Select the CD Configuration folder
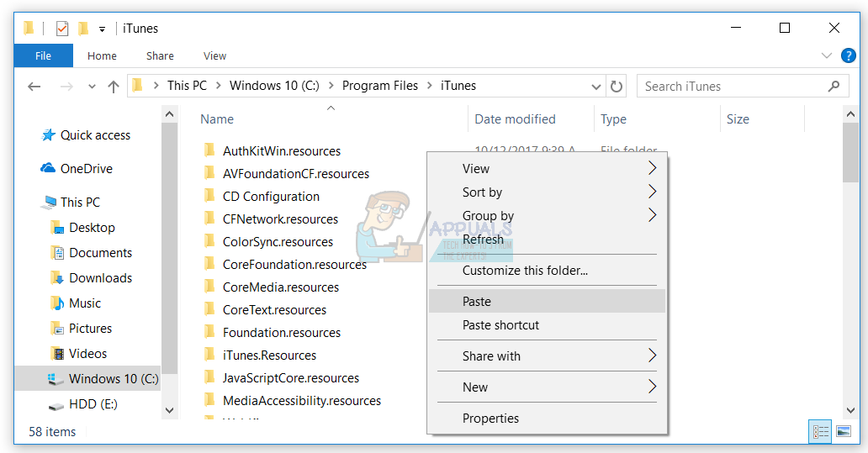 tap(262, 197)
